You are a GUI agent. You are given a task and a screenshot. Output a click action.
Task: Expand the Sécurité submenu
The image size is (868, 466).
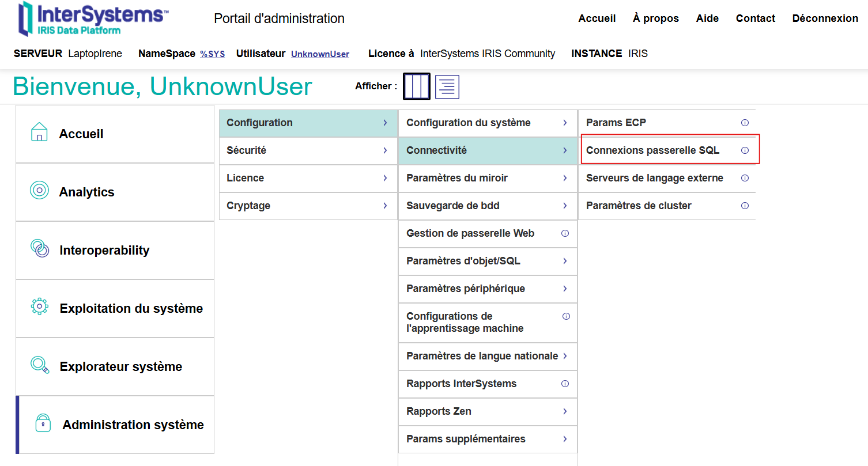(308, 150)
